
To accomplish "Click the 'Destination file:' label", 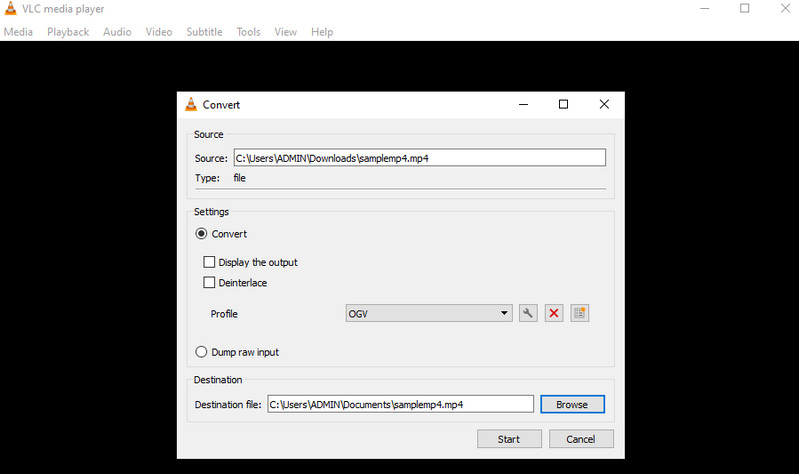I will tap(228, 405).
